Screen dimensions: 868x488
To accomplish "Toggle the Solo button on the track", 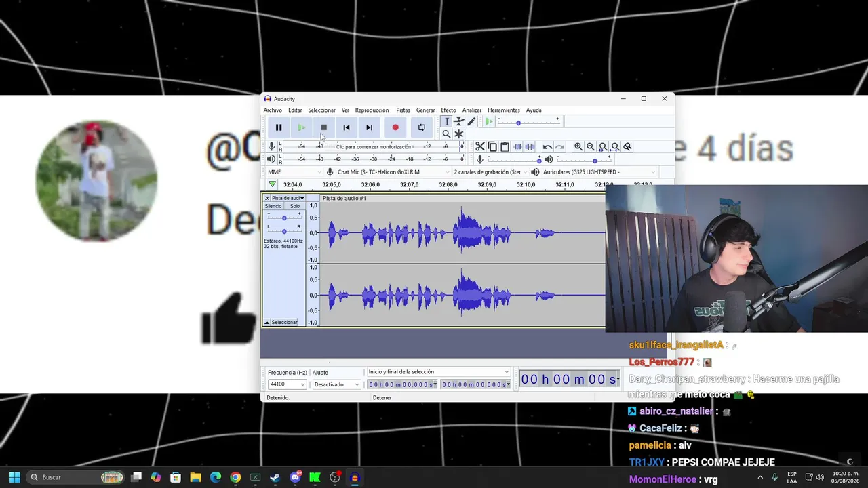I will click(295, 206).
